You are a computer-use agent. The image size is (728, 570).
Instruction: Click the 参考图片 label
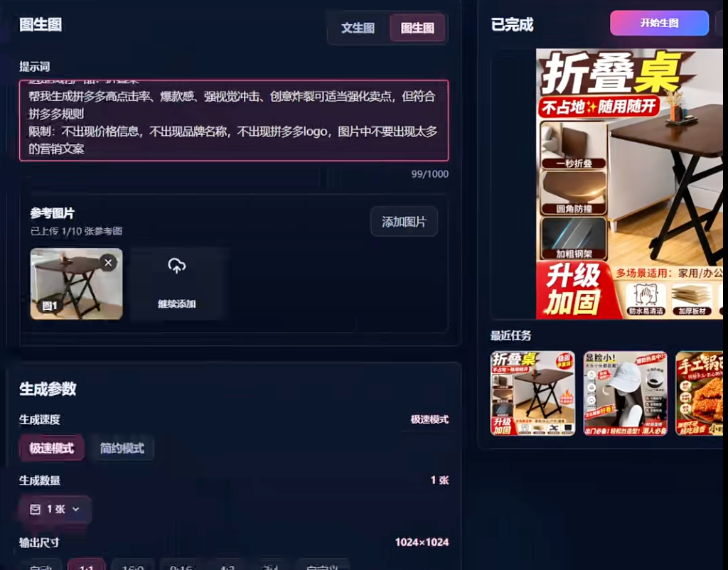(x=52, y=213)
